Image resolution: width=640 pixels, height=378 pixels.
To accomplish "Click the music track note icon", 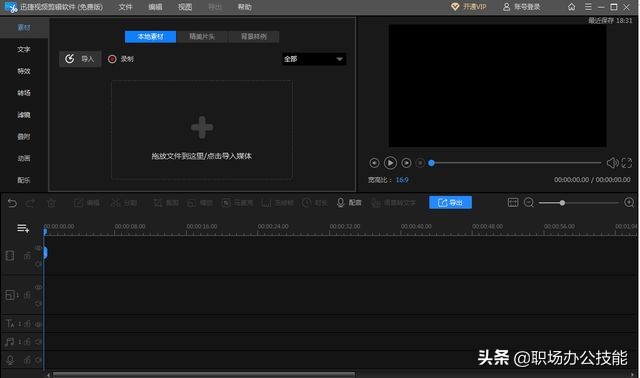I will [x=10, y=342].
